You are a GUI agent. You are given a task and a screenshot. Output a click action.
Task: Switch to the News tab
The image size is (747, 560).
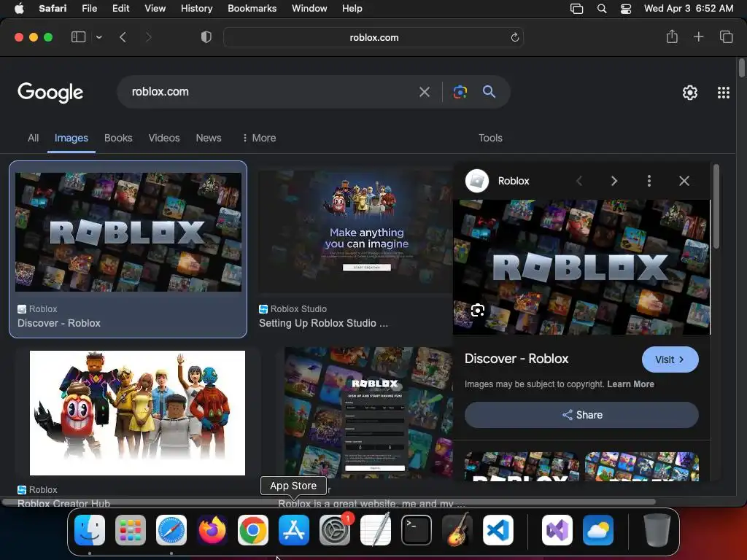(209, 138)
